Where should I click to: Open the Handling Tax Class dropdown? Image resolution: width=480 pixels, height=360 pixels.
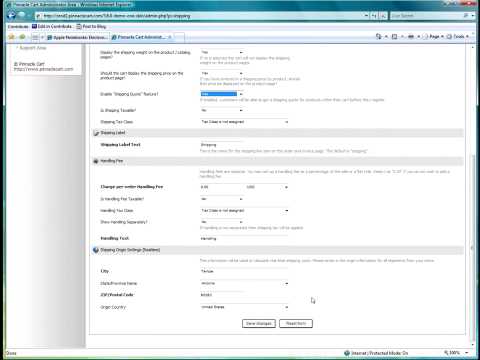click(244, 211)
